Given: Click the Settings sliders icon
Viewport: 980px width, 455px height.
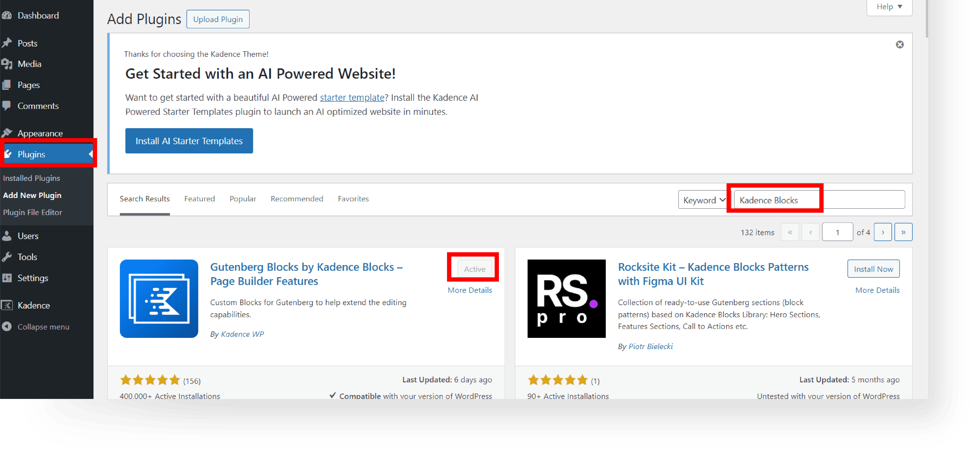Looking at the screenshot, I should (6, 278).
